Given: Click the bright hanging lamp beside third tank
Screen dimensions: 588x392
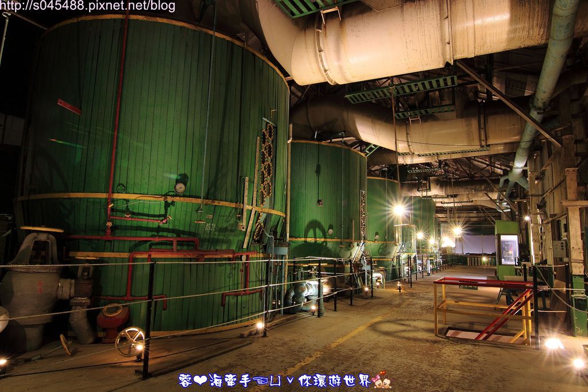Looking at the screenshot, I should [x=399, y=210].
